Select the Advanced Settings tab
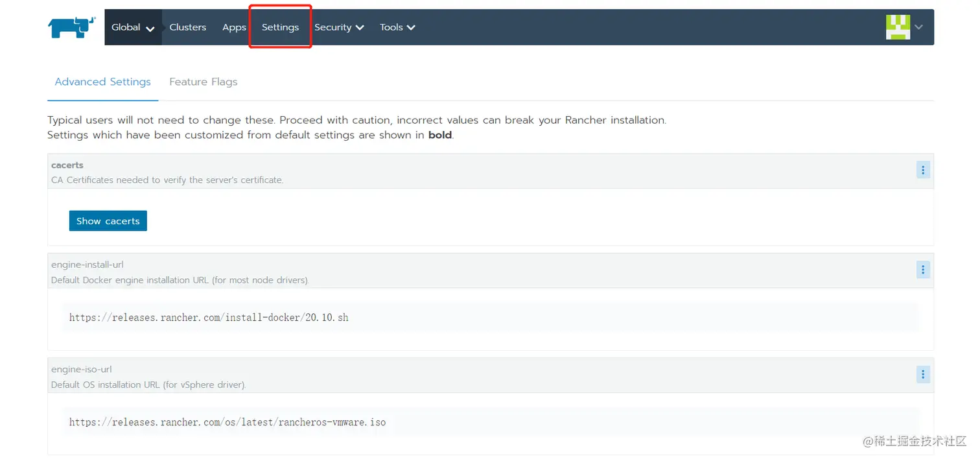The height and width of the screenshot is (461, 980). 102,82
